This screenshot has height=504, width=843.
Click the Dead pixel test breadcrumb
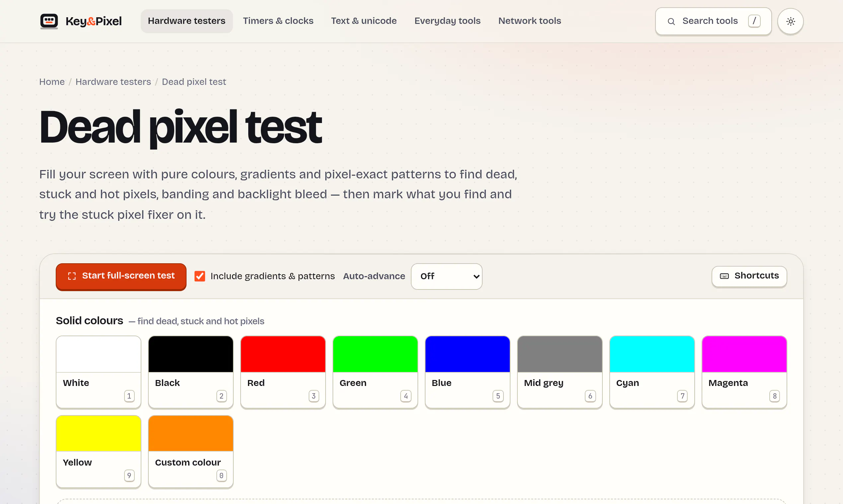click(194, 82)
